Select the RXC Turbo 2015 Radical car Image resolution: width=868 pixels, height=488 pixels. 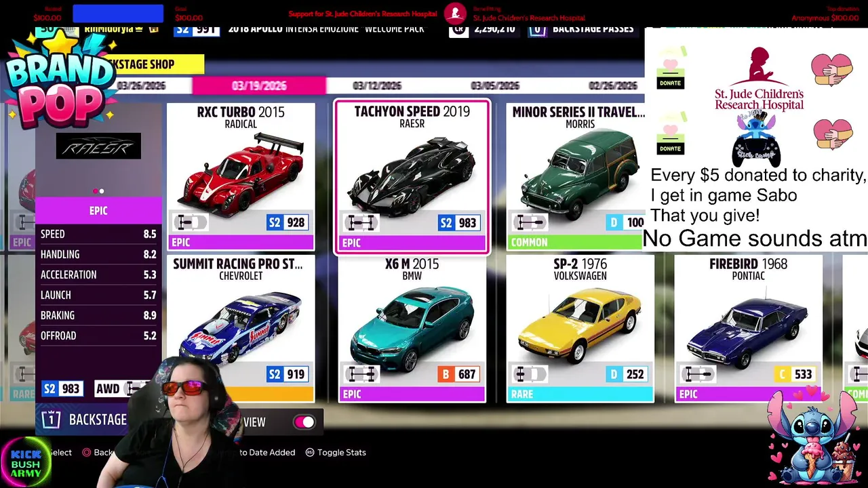(241, 176)
